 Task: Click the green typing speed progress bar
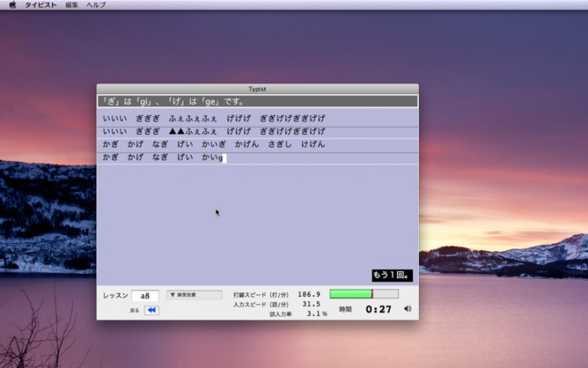[351, 294]
